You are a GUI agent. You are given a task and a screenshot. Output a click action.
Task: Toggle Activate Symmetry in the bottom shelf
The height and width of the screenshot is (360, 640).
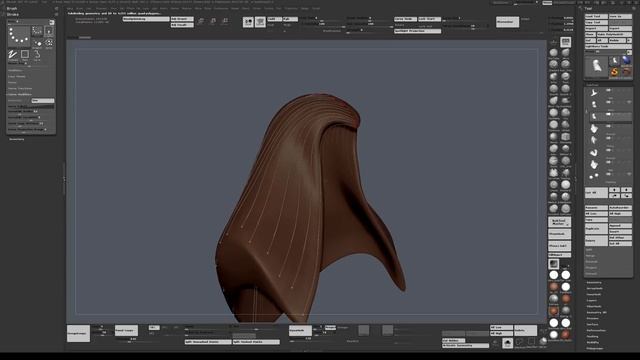pyautogui.click(x=465, y=346)
